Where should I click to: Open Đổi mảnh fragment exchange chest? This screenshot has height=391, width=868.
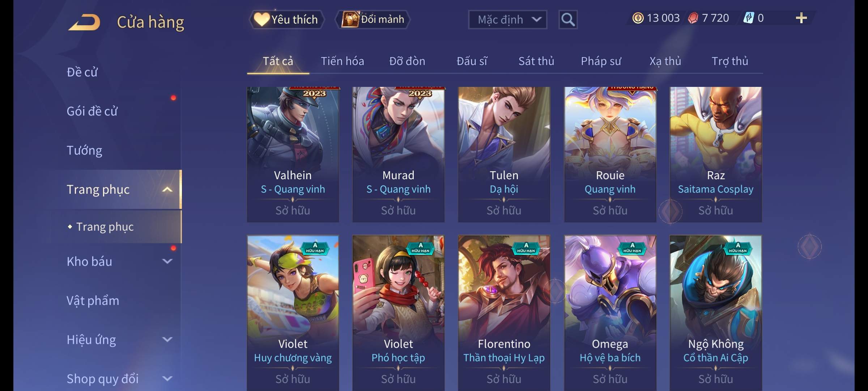pyautogui.click(x=373, y=20)
